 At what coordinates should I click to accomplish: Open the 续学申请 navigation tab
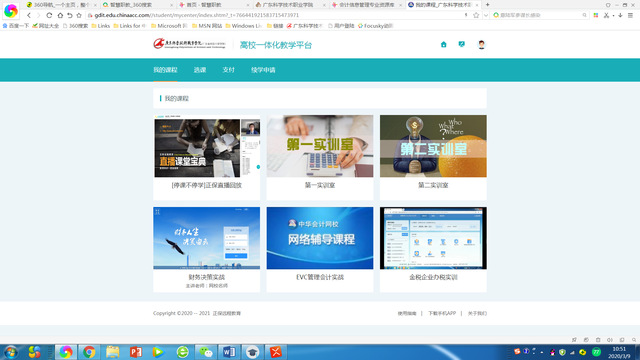[x=263, y=70]
